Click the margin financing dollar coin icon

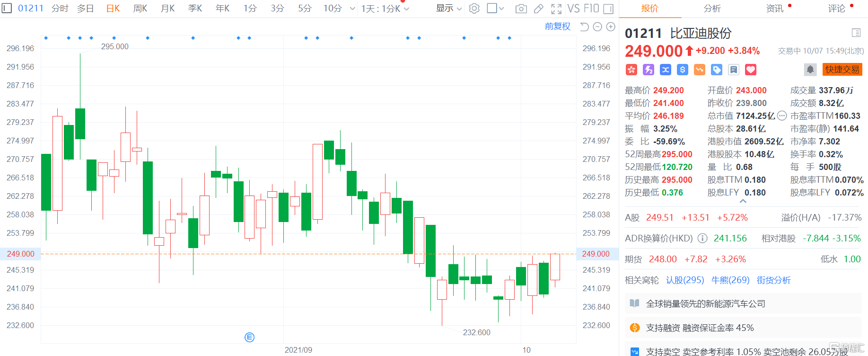[x=635, y=328]
